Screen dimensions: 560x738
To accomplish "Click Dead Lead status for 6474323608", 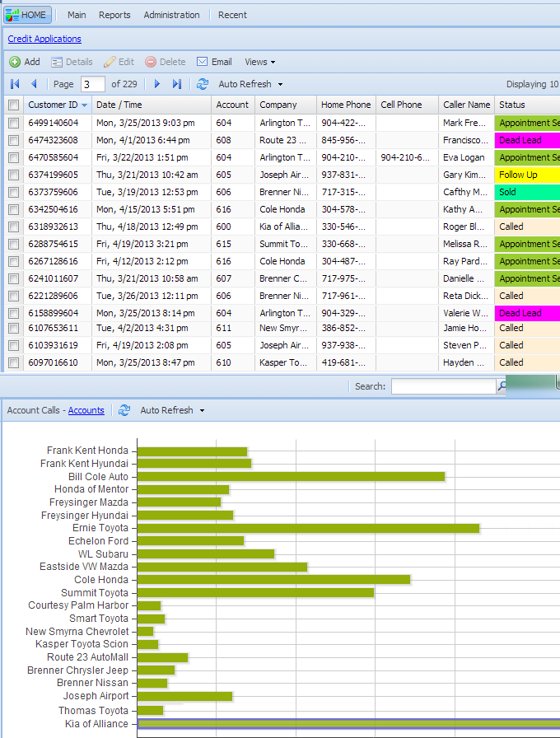I will tap(527, 141).
